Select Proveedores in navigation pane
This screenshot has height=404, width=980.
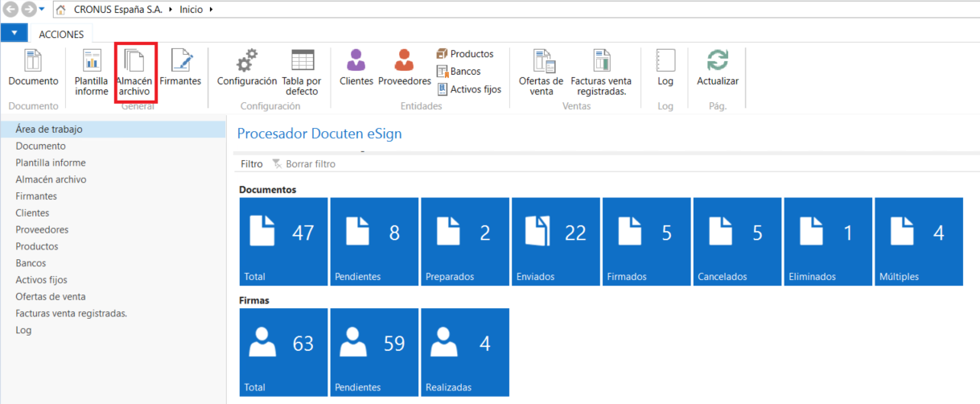coord(113,230)
